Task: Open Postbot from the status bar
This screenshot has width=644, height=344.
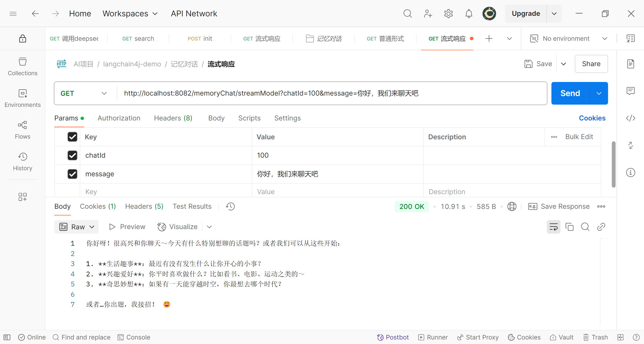Action: click(393, 337)
